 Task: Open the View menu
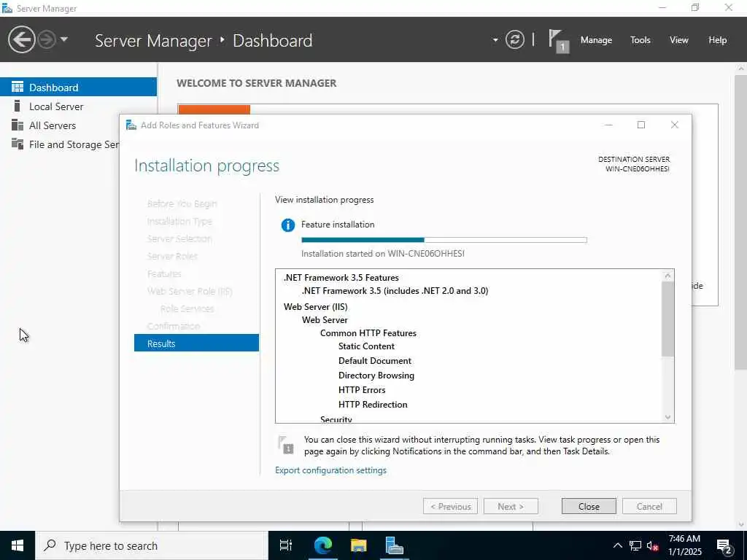[679, 40]
